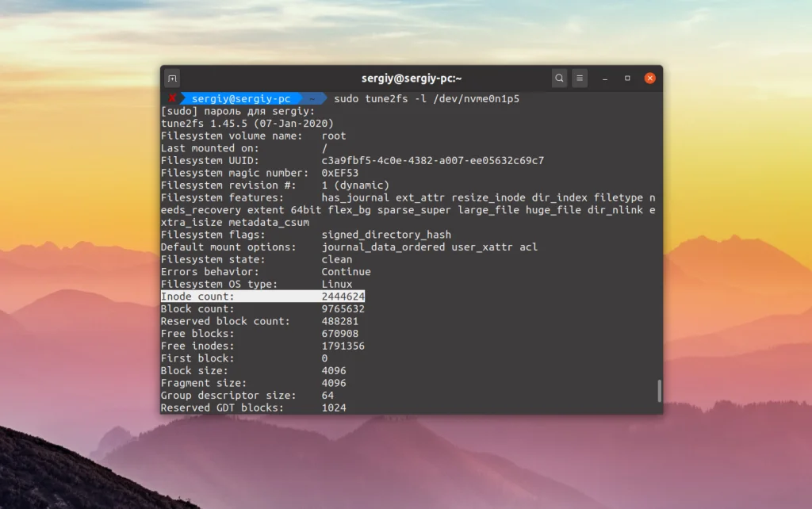
Task: Click the sergiy@sergiy-pc:~ title text
Action: (x=412, y=78)
